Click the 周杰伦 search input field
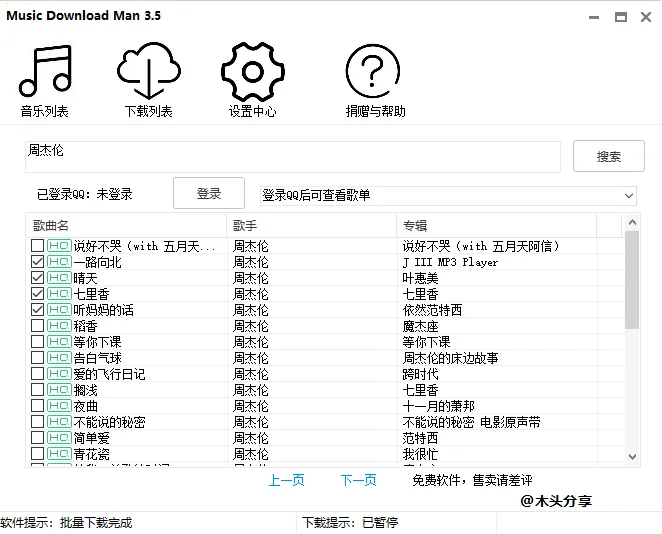 tap(293, 157)
